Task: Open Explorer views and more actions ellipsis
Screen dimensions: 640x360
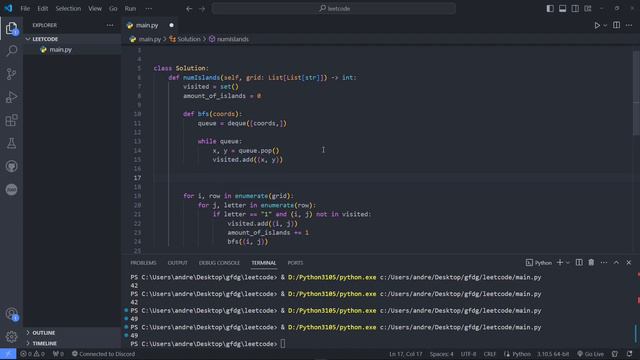Action: (110, 25)
